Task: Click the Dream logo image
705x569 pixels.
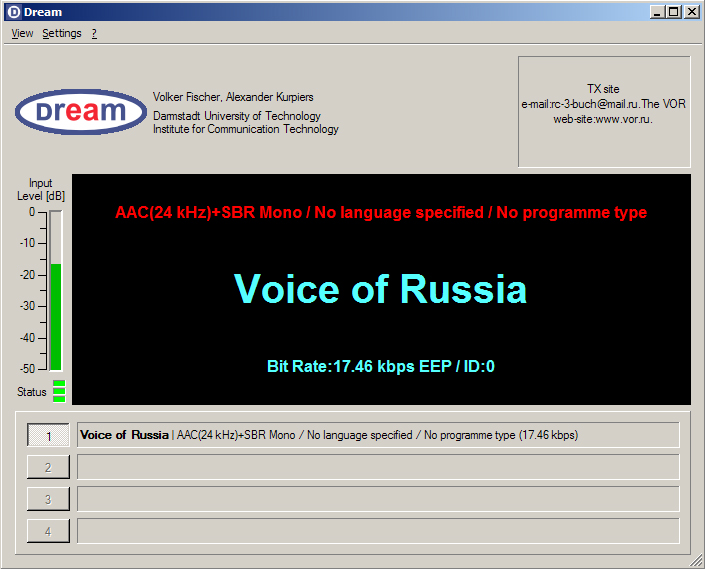Action: (81, 111)
